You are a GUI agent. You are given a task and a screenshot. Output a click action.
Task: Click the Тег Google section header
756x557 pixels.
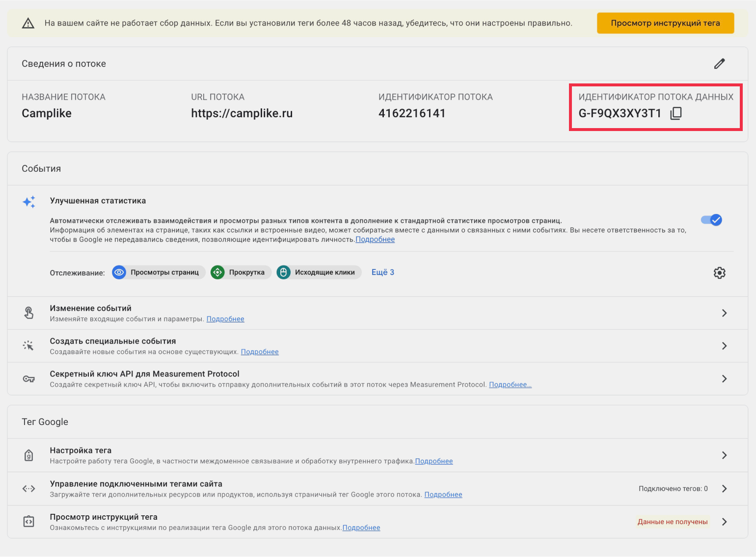[45, 422]
